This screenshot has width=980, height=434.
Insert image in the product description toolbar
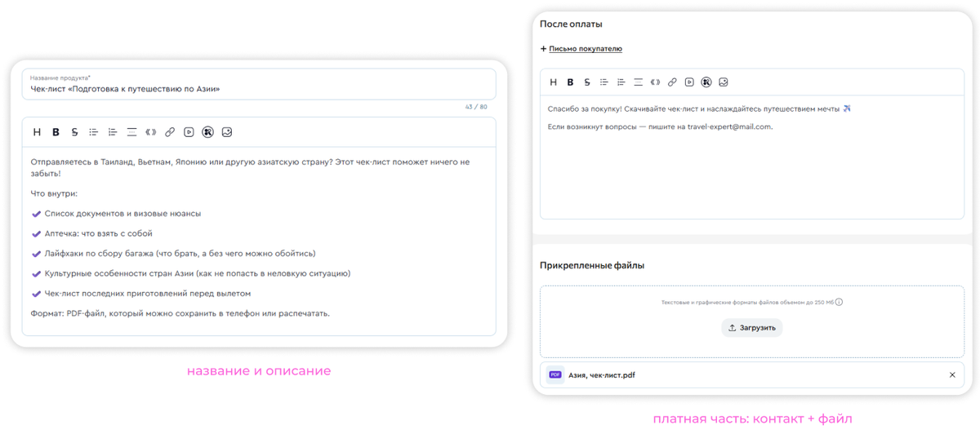pyautogui.click(x=227, y=132)
